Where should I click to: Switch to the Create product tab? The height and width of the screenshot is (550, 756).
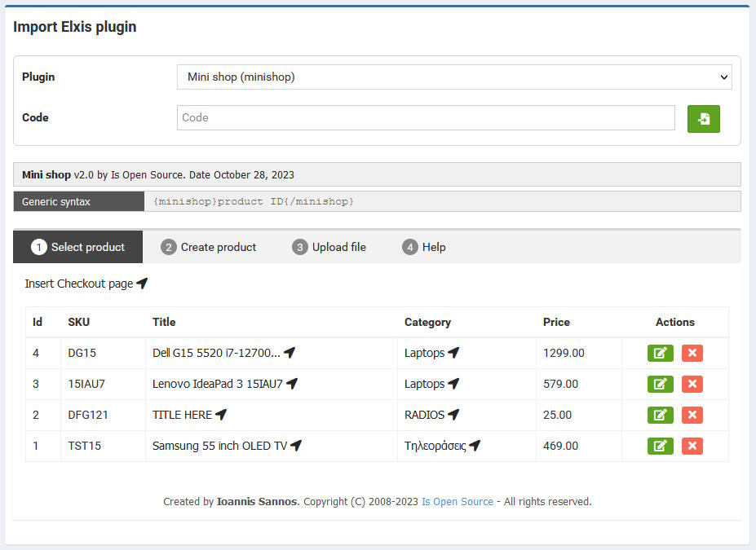(x=208, y=247)
